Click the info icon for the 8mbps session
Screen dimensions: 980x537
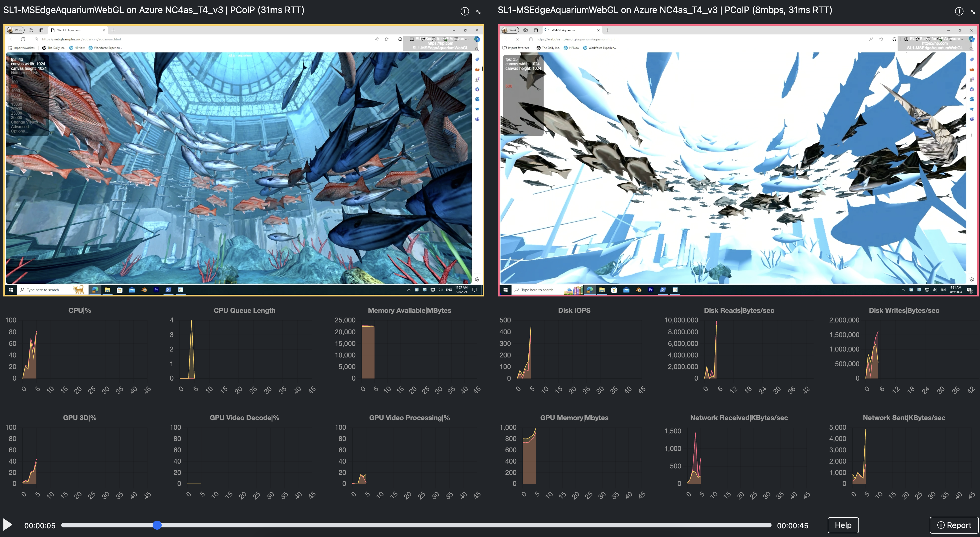click(959, 11)
